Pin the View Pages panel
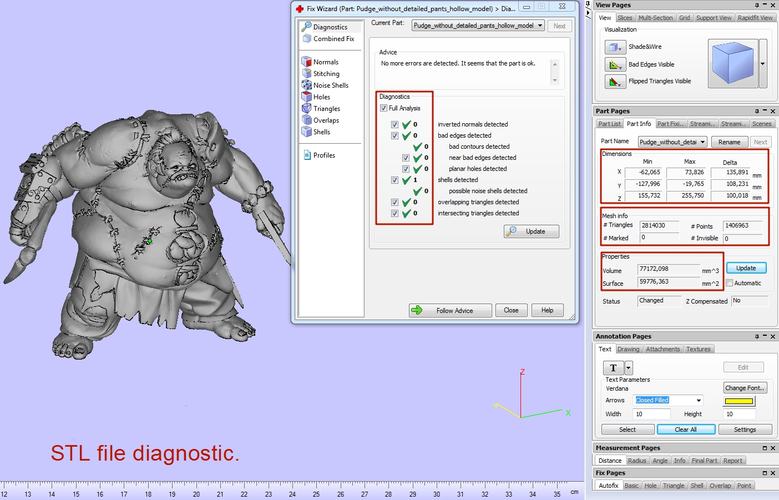The height and width of the screenshot is (500, 779). pyautogui.click(x=757, y=5)
